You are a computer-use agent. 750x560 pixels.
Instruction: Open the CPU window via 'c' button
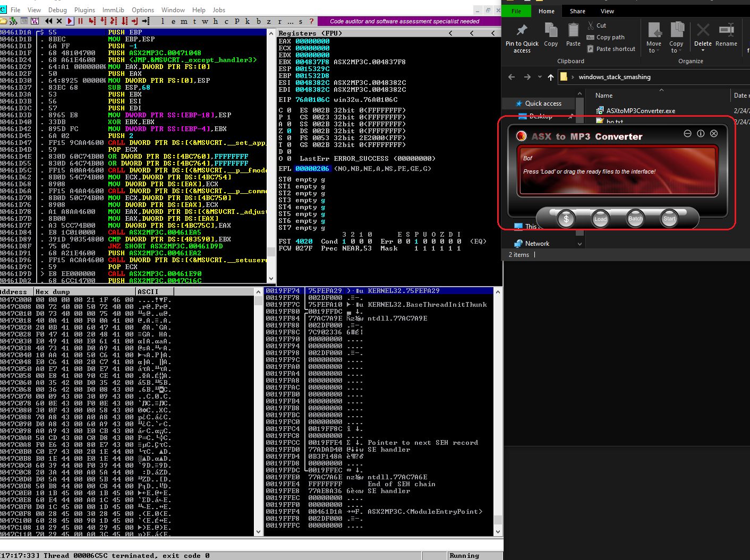[x=226, y=21]
